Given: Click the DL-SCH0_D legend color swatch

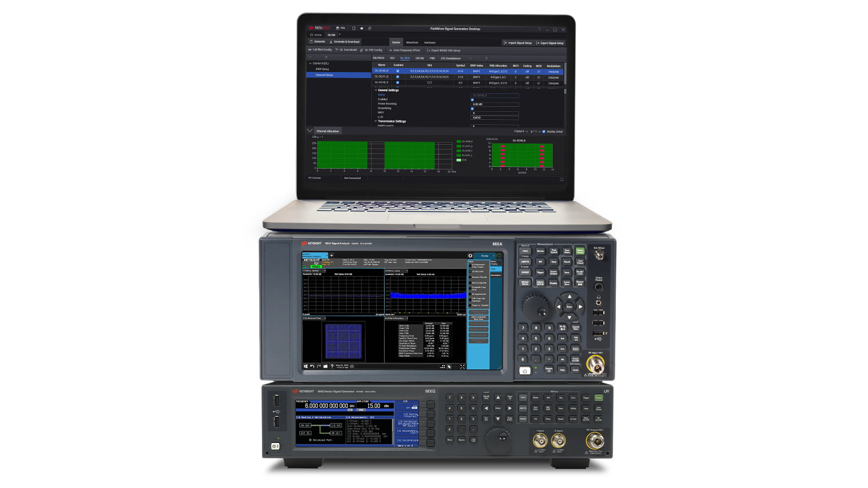Looking at the screenshot, I should 459,142.
